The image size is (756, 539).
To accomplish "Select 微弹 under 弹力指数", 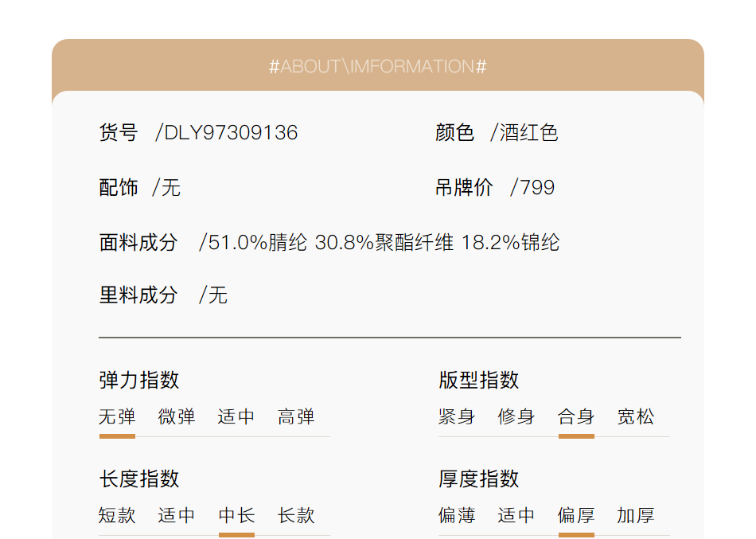I will tap(177, 417).
